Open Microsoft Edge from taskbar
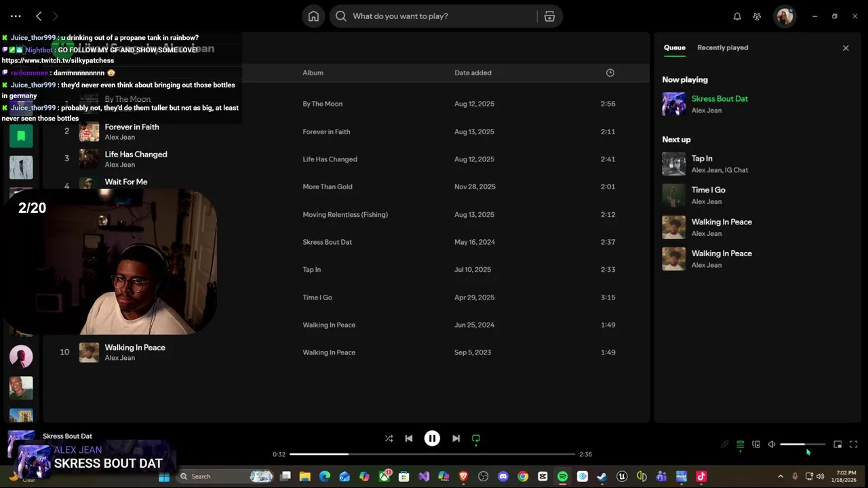Image resolution: width=868 pixels, height=488 pixels. (x=325, y=476)
